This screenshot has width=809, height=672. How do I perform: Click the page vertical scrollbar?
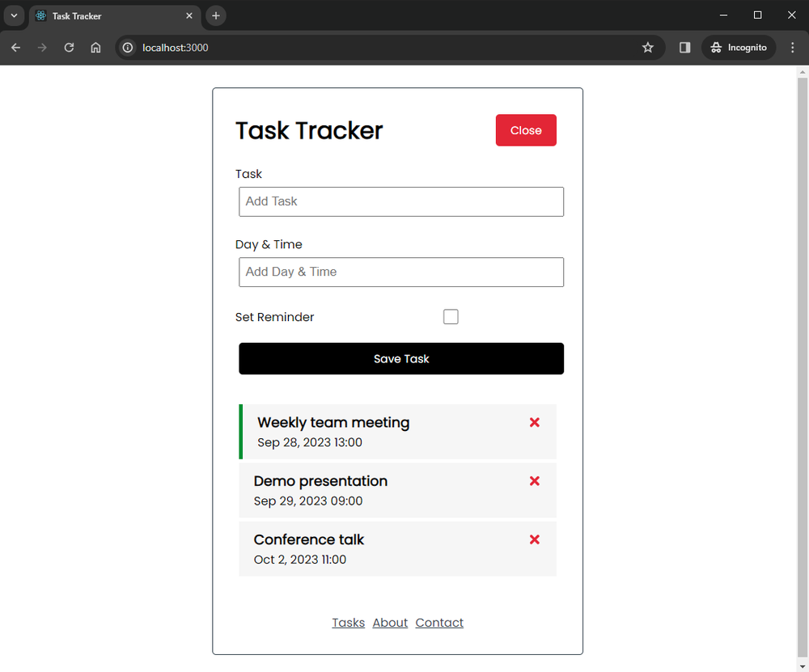pos(803,366)
